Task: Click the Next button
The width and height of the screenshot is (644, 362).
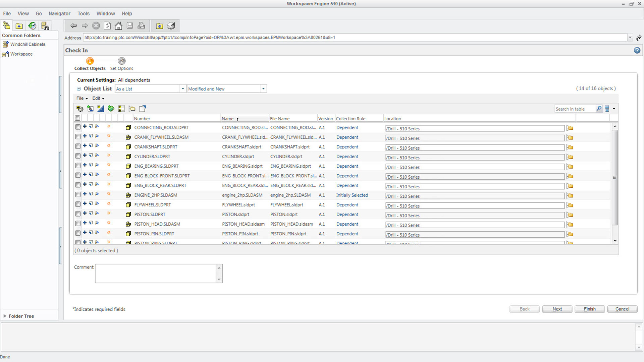Action: click(557, 309)
